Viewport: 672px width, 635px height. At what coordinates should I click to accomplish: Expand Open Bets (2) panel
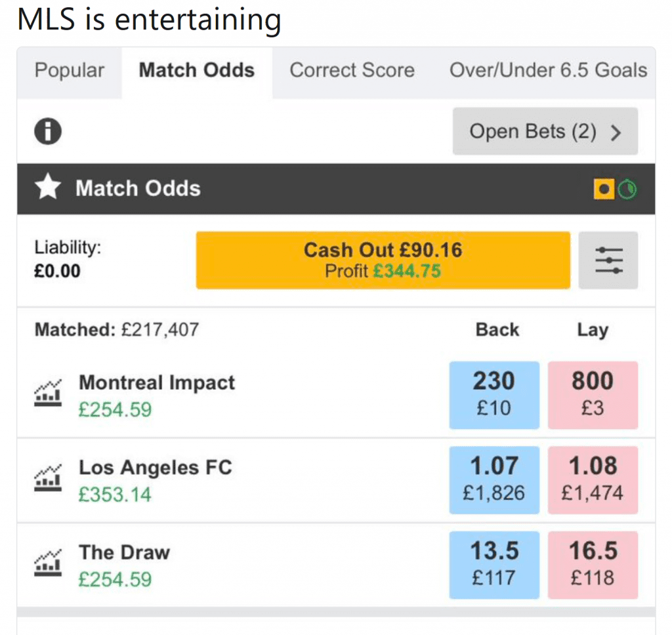545,131
